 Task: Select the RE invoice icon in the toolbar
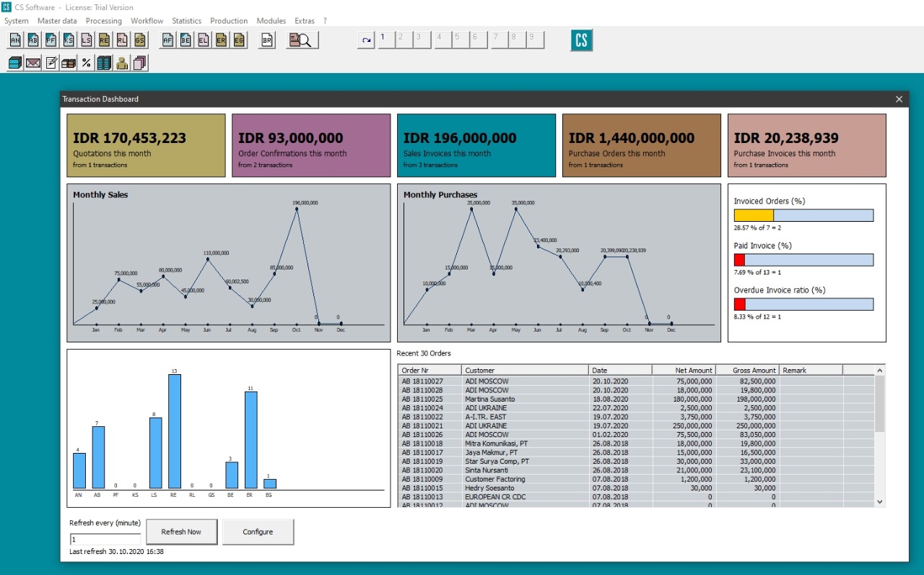click(x=103, y=40)
